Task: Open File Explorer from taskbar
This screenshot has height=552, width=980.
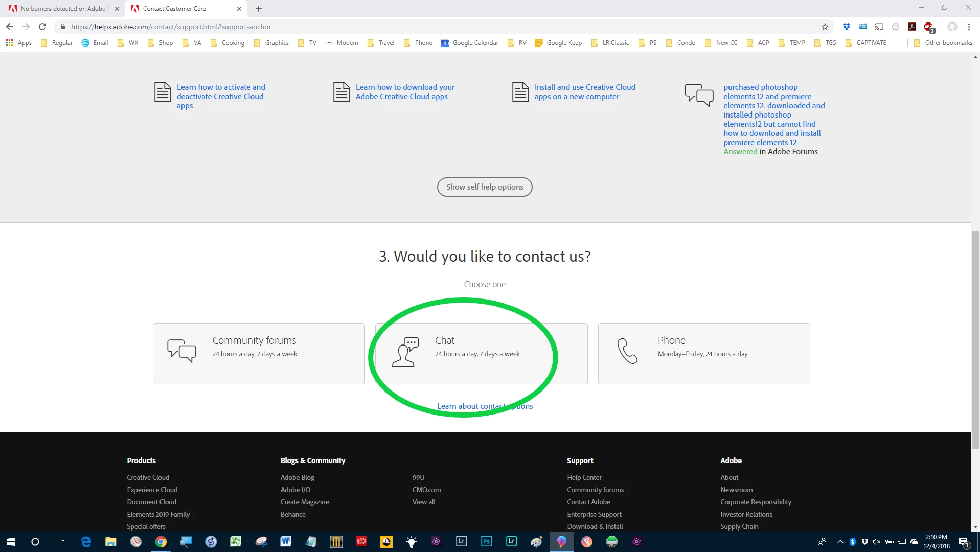Action: [x=110, y=542]
